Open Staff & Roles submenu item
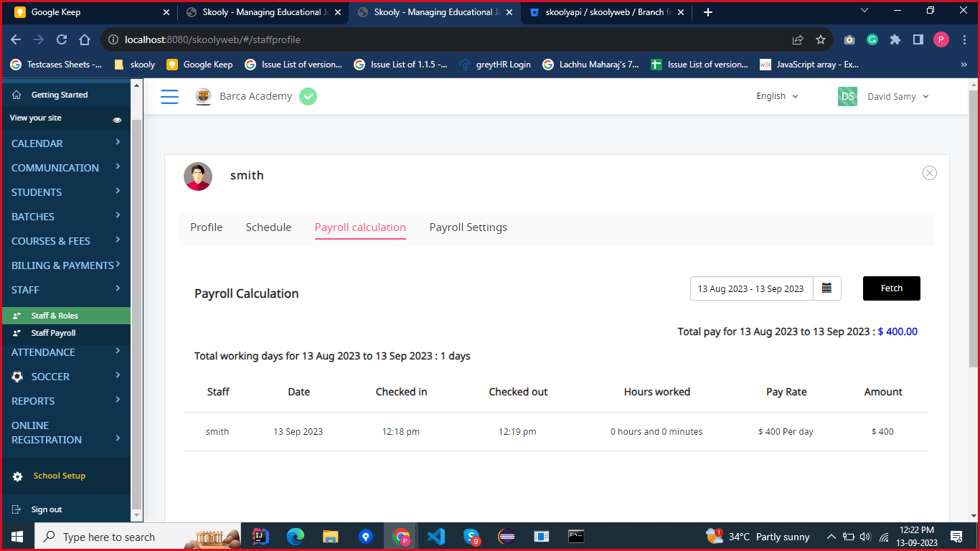Screen dimensions: 980x551 coord(66,316)
